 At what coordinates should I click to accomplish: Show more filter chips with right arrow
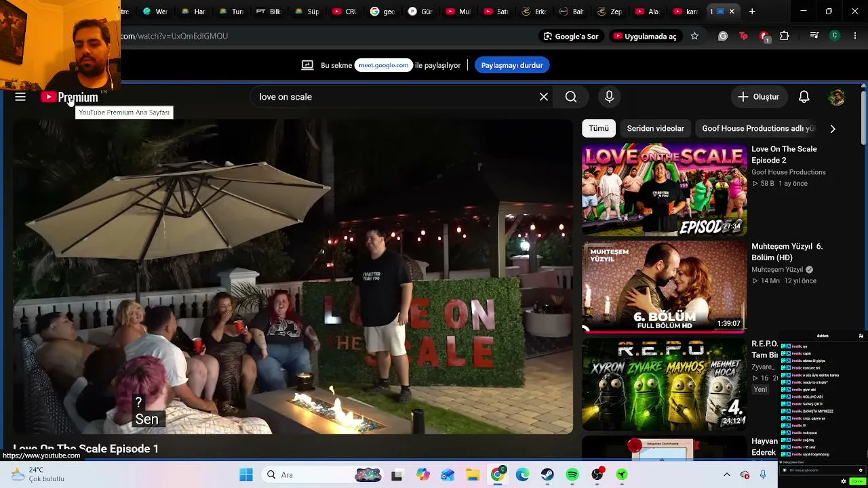coord(833,128)
